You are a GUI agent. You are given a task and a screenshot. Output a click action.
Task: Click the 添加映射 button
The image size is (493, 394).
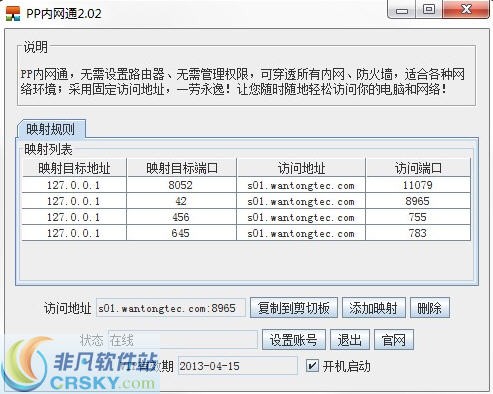(x=374, y=308)
